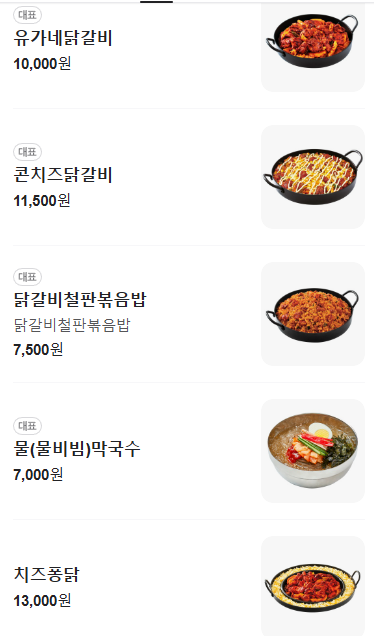Click the gray 닭갈비철판볶음밥 description text

72,325
